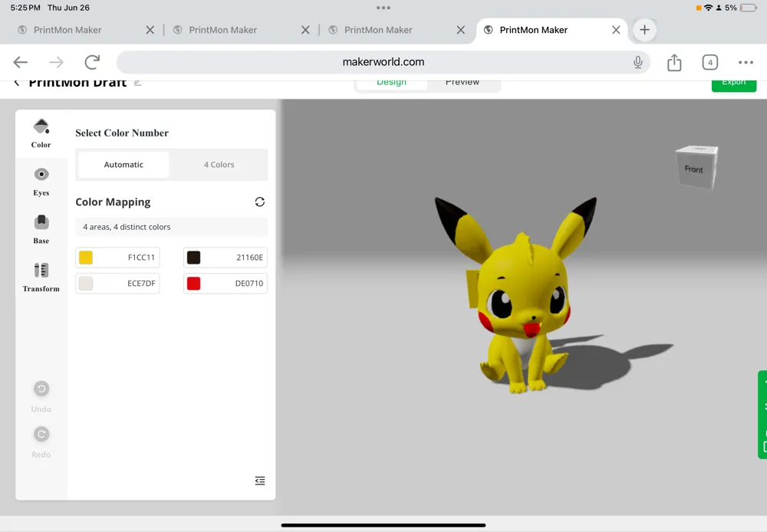Open the green side tab at right edge

tap(762, 415)
